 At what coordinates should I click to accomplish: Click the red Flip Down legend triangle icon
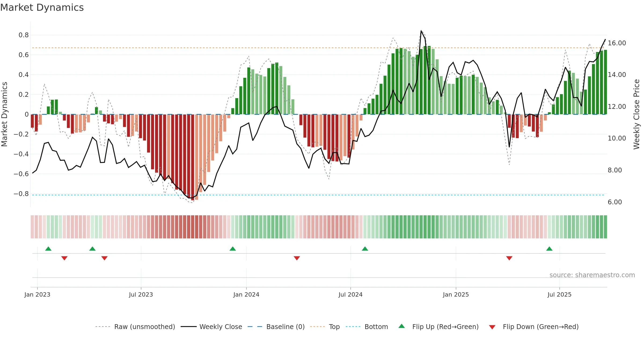[492, 327]
